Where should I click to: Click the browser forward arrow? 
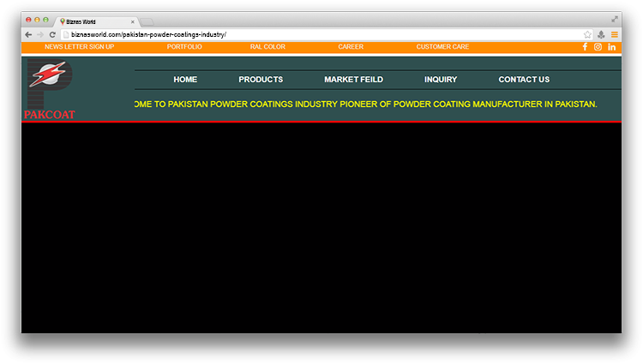[x=40, y=34]
